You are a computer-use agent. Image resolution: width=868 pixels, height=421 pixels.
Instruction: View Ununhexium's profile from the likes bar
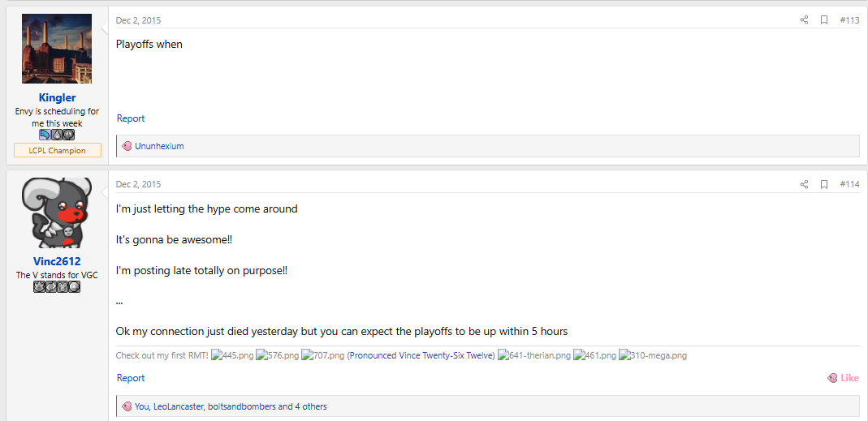(x=159, y=146)
